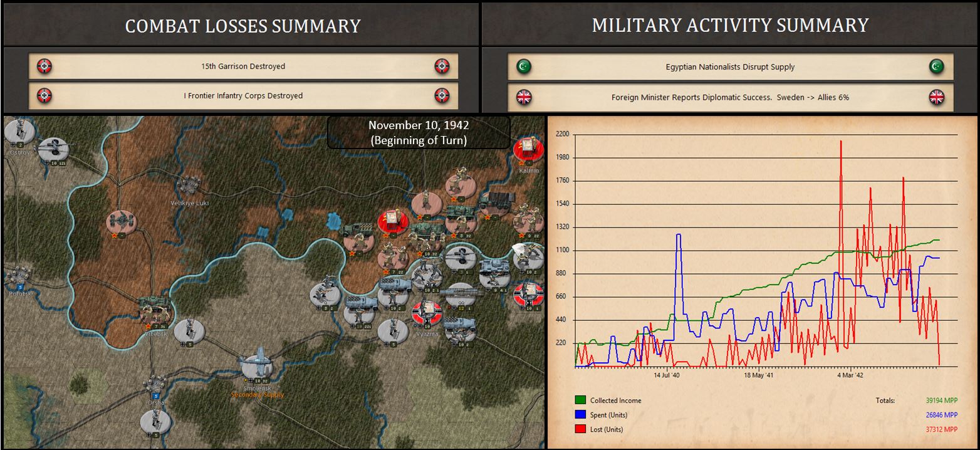Click the blue Spent (Units) legend swatch

click(x=580, y=415)
